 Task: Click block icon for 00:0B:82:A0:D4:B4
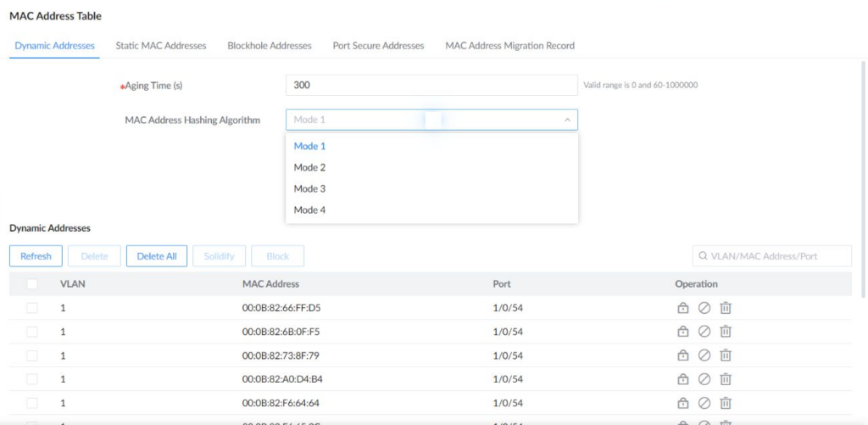[704, 379]
